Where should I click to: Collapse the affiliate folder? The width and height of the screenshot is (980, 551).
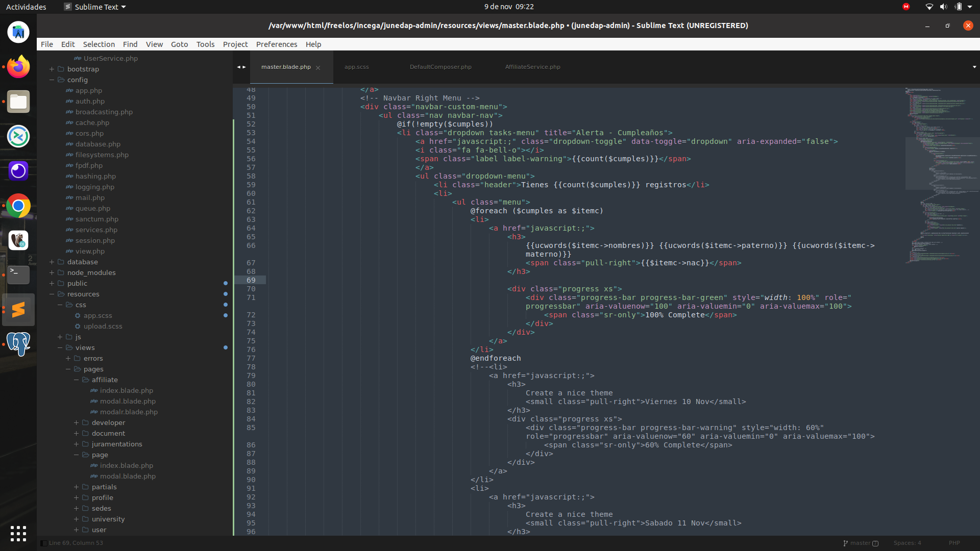[76, 380]
